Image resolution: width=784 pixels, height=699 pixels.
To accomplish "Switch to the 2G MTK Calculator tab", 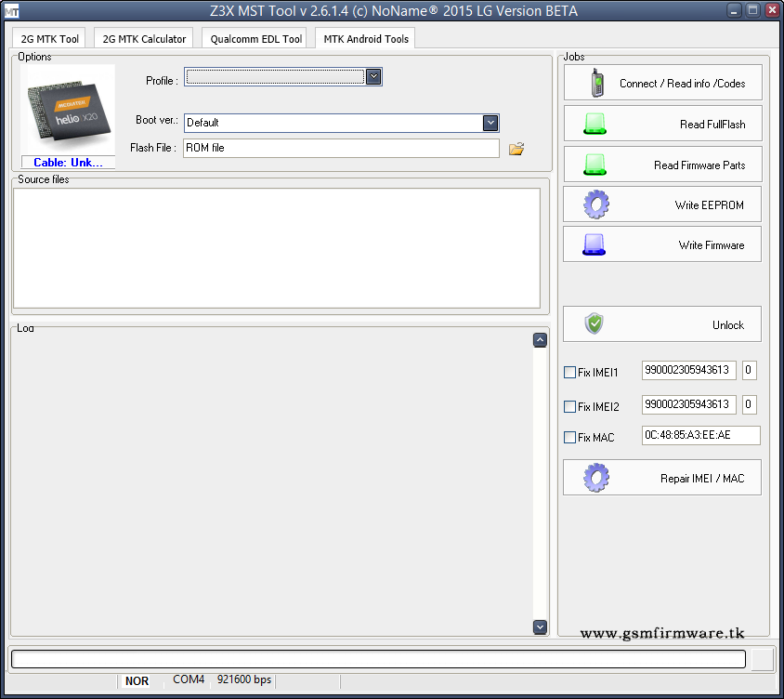I will click(144, 38).
